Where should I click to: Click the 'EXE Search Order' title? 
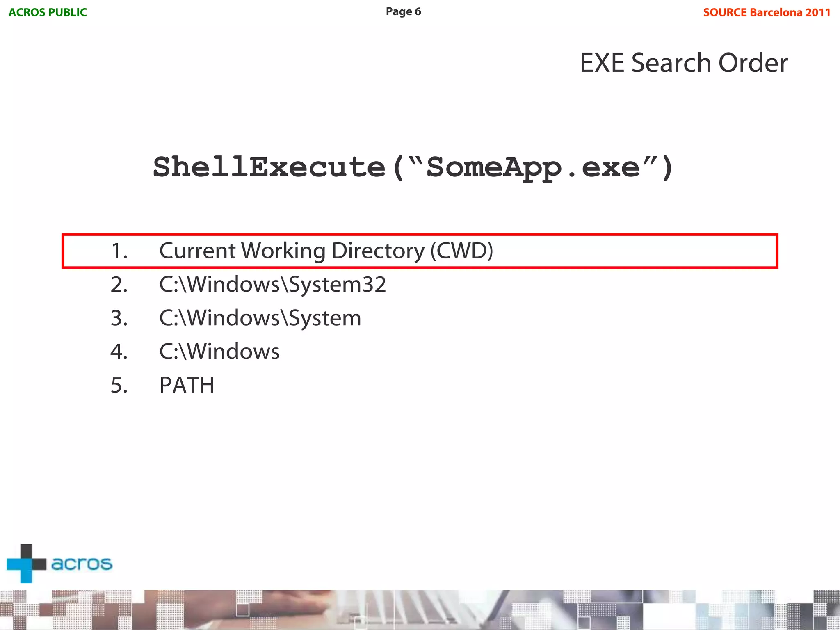click(684, 63)
